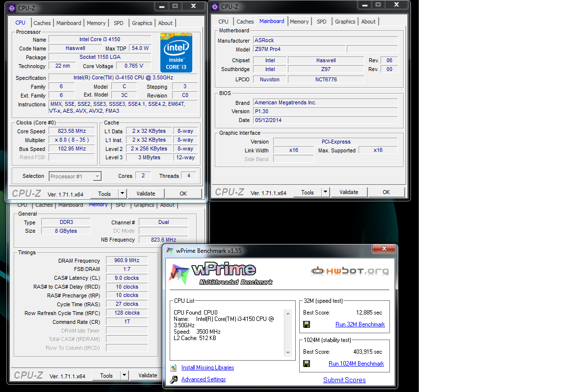Click the BIOS date 05/12/2014 field

[x=325, y=120]
